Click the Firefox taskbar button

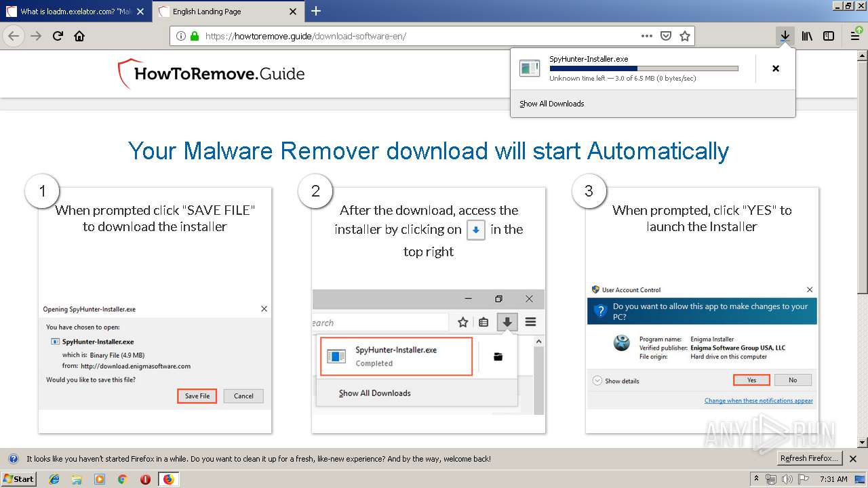coord(168,479)
